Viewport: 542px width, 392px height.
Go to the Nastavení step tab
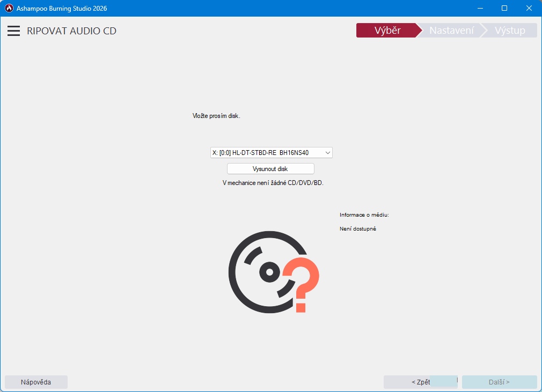(x=451, y=31)
